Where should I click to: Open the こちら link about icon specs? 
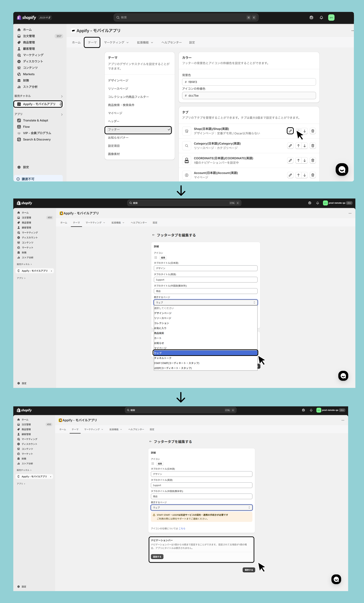click(182, 529)
